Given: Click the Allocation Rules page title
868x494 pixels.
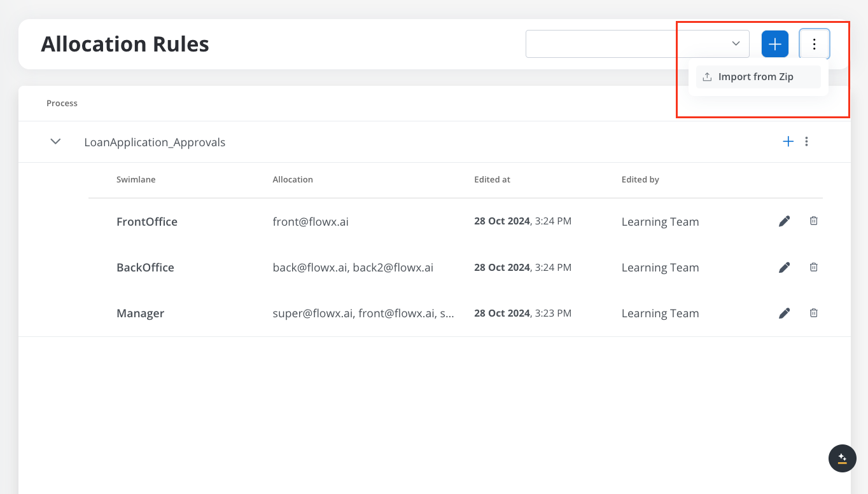Looking at the screenshot, I should (125, 44).
